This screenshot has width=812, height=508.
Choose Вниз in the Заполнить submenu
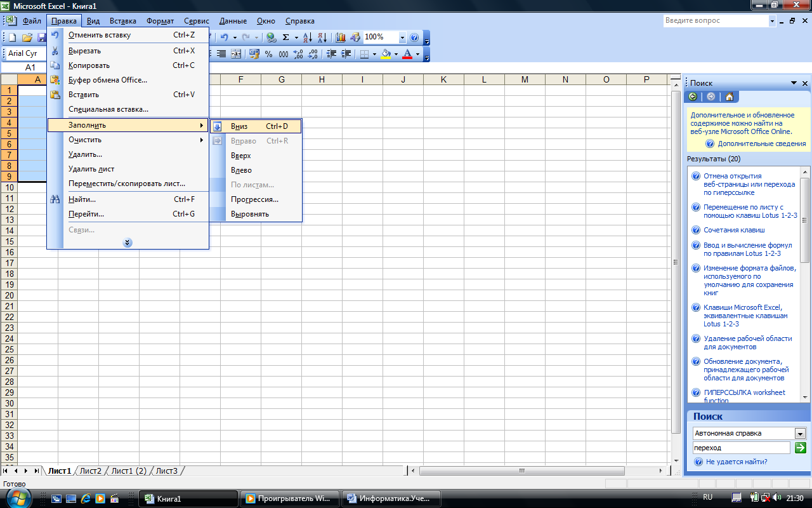point(256,126)
